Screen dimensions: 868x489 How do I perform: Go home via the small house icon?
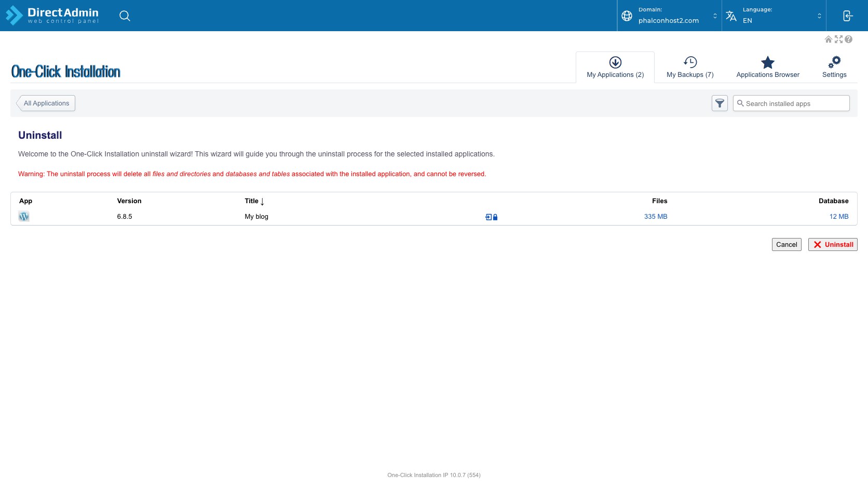tap(829, 39)
